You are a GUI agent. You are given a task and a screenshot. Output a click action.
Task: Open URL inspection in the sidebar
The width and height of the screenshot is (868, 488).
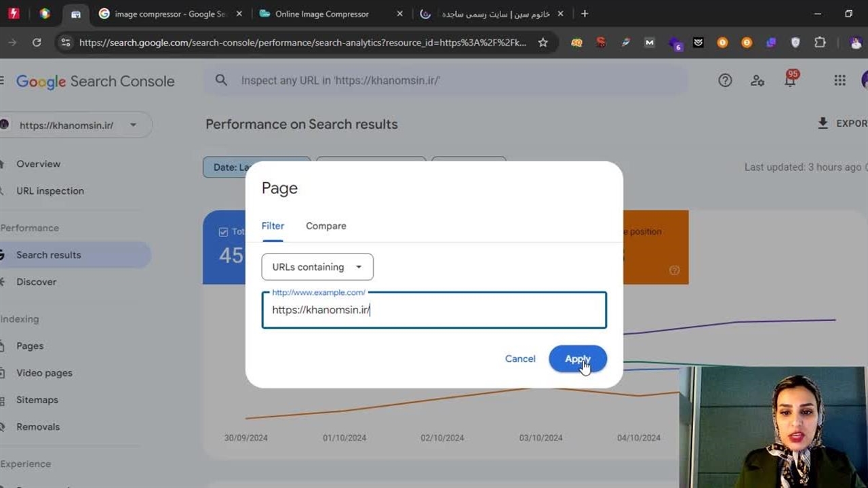(50, 191)
